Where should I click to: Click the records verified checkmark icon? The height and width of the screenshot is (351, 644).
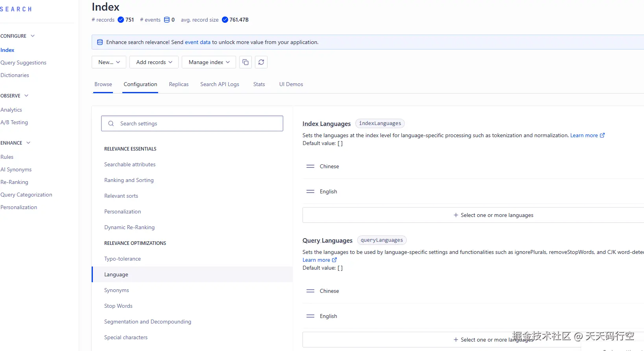[121, 20]
